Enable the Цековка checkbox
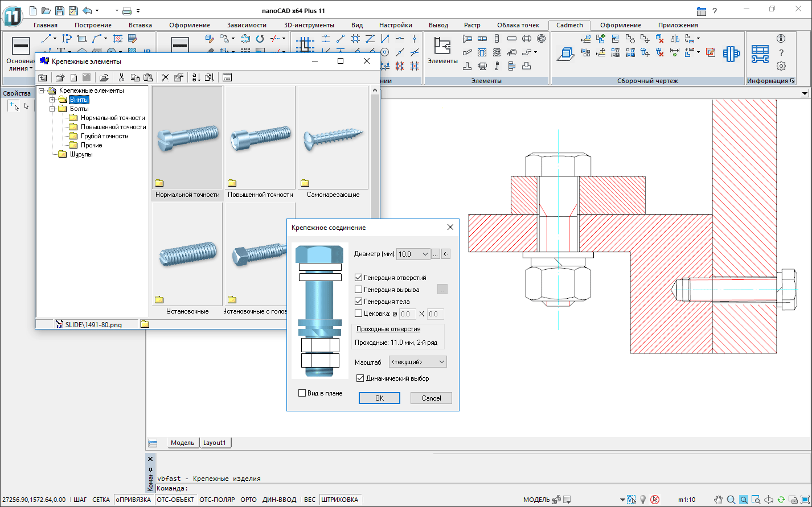This screenshot has width=812, height=507. [x=358, y=314]
